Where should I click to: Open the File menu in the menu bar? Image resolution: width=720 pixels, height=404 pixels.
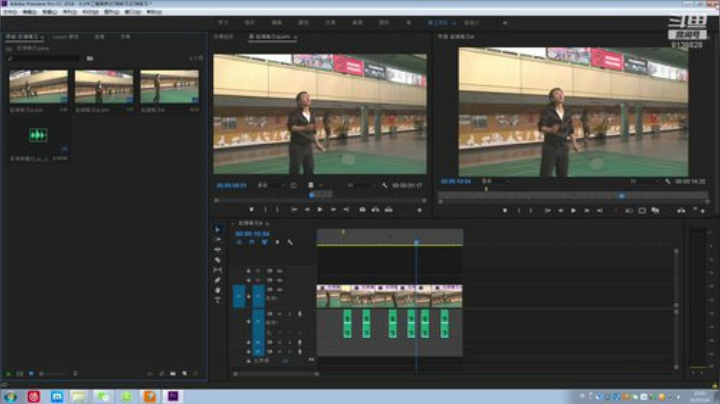(10, 12)
